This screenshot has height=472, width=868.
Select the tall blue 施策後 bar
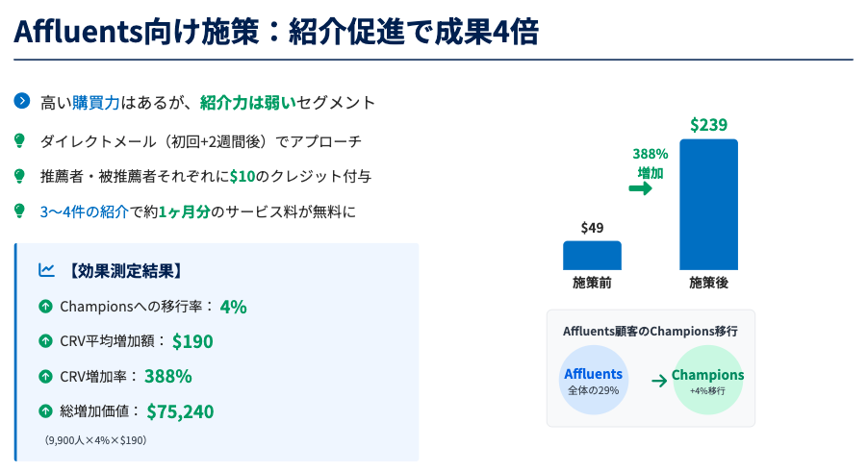tap(708, 205)
